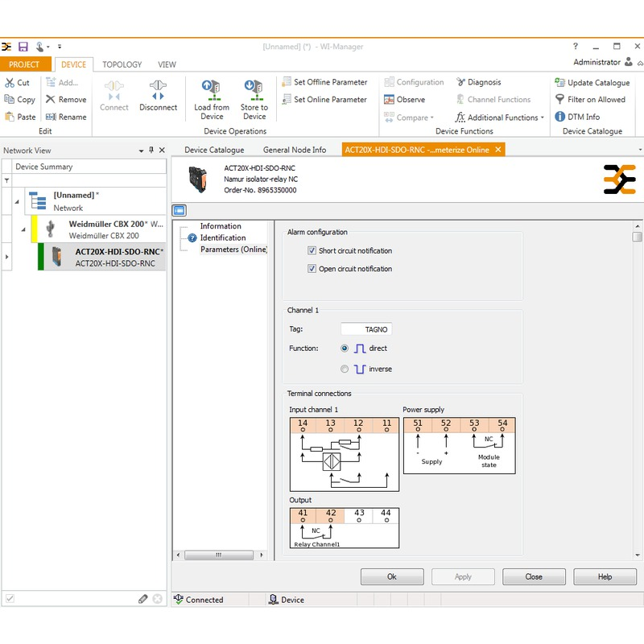Close the Network View panel
This screenshot has width=644, height=644.
162,150
